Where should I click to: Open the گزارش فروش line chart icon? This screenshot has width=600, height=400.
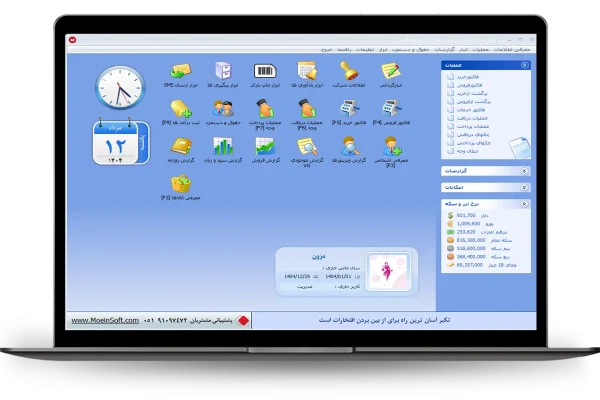click(265, 146)
